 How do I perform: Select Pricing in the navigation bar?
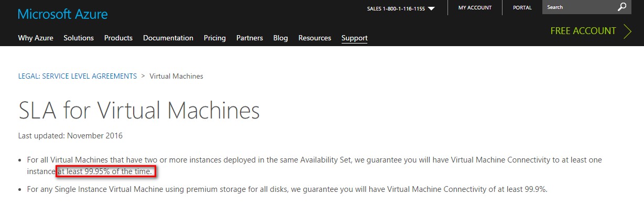click(x=215, y=38)
